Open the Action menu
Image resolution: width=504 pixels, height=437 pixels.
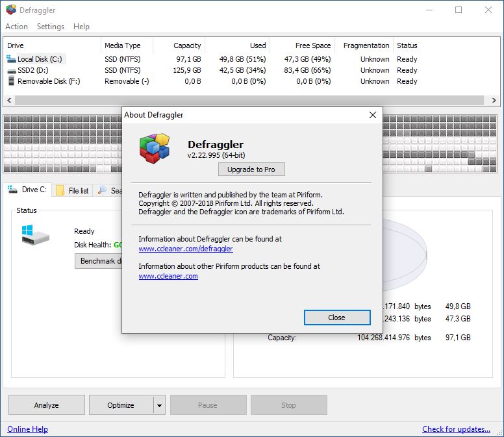coord(16,27)
